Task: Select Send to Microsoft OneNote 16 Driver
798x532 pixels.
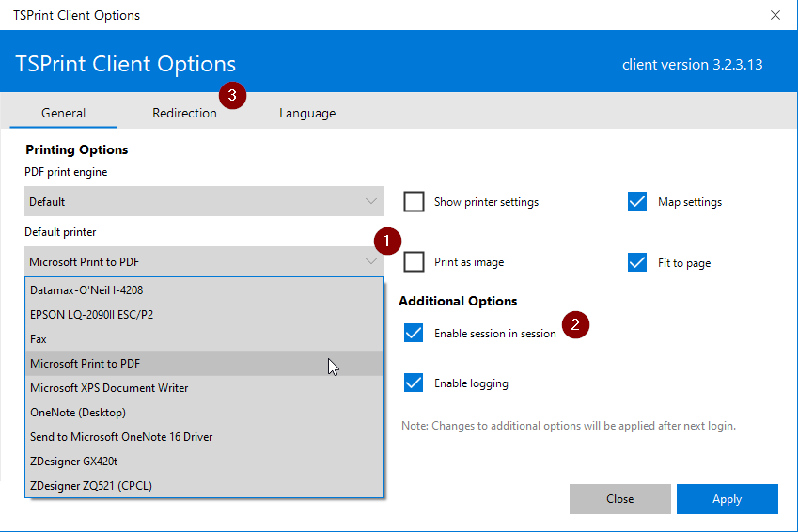Action: tap(204, 437)
